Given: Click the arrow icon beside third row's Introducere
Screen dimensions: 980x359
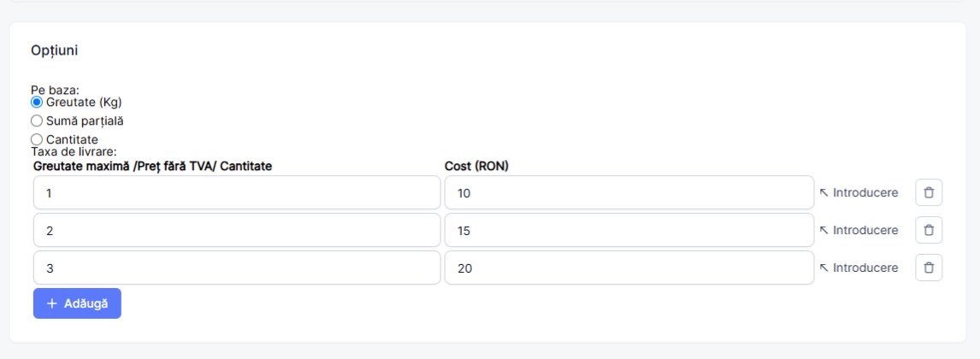Looking at the screenshot, I should click(824, 268).
